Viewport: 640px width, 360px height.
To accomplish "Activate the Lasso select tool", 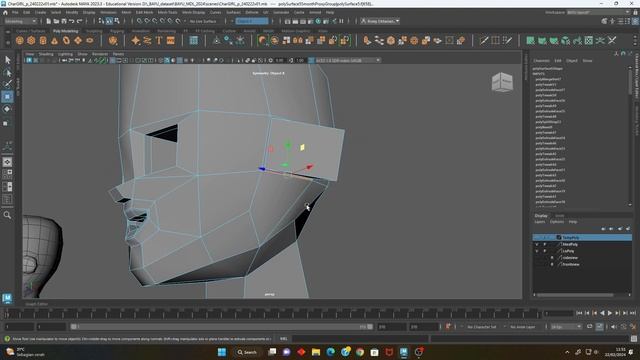I will 7,73.
